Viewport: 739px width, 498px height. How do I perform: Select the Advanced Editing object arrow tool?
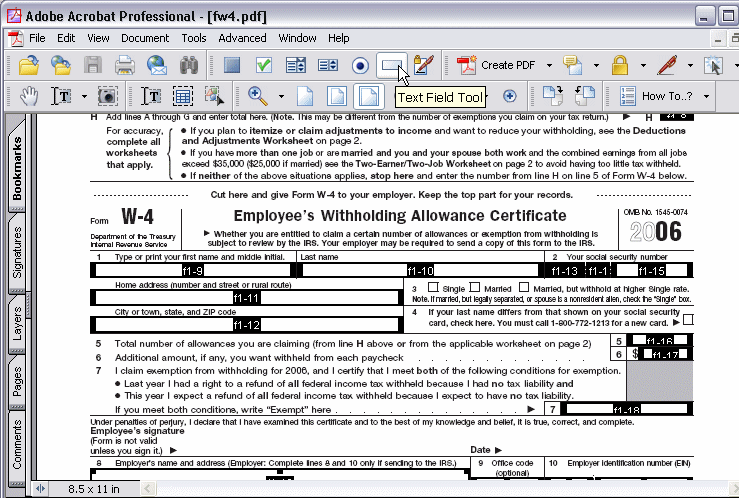coord(714,65)
